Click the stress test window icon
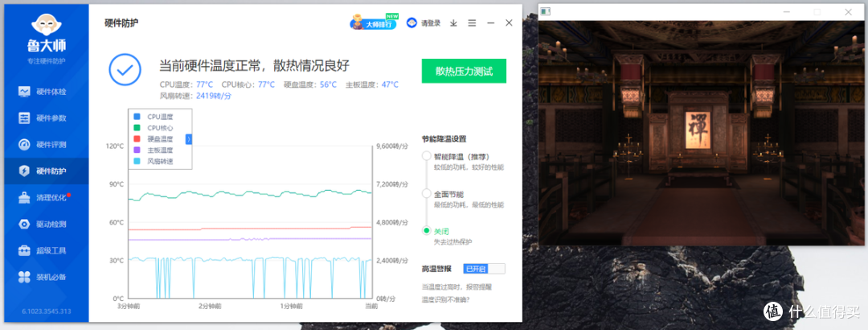Screen dimensions: 868x330 pyautogui.click(x=545, y=11)
